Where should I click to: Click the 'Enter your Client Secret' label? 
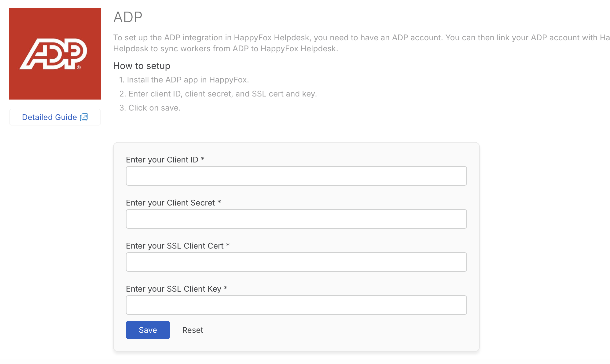point(173,203)
